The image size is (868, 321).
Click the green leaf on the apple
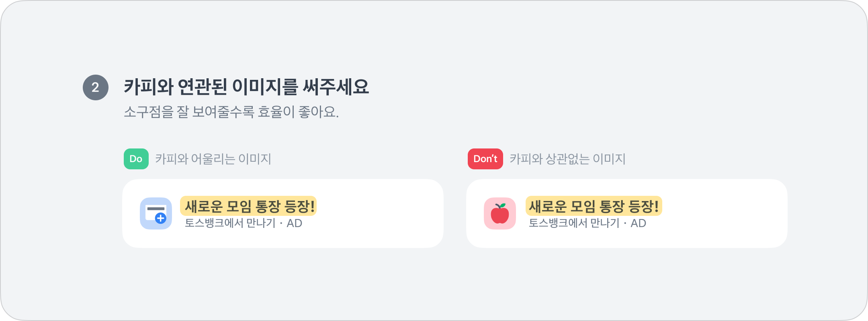(502, 206)
